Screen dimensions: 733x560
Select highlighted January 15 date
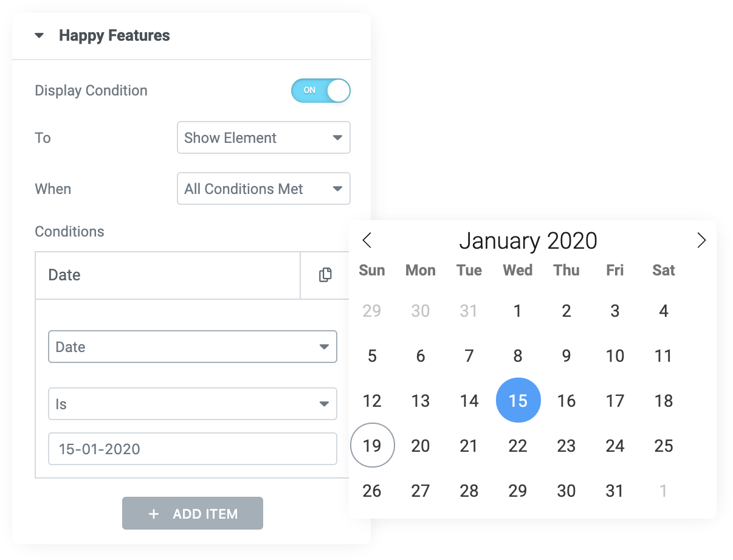518,400
